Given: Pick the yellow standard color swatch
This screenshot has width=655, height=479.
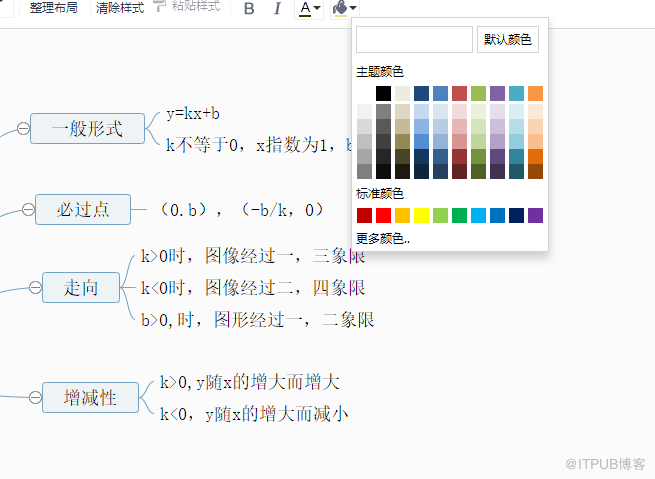Looking at the screenshot, I should coord(421,215).
